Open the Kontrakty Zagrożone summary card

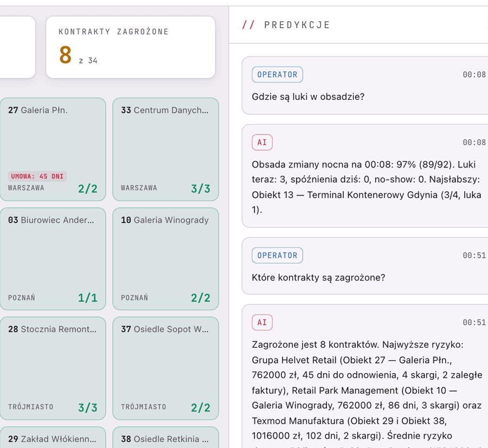pos(130,47)
